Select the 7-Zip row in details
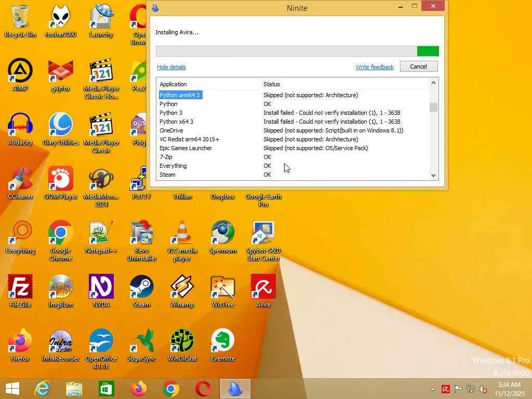532x399 pixels. tap(292, 157)
